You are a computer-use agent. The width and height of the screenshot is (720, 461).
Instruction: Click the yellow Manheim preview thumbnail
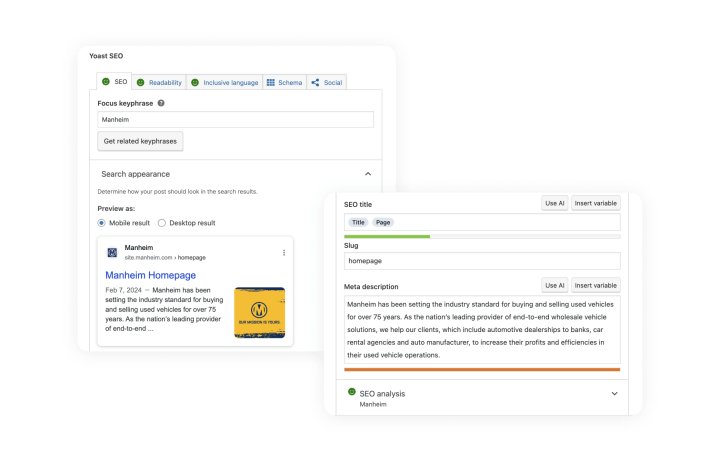tap(259, 313)
